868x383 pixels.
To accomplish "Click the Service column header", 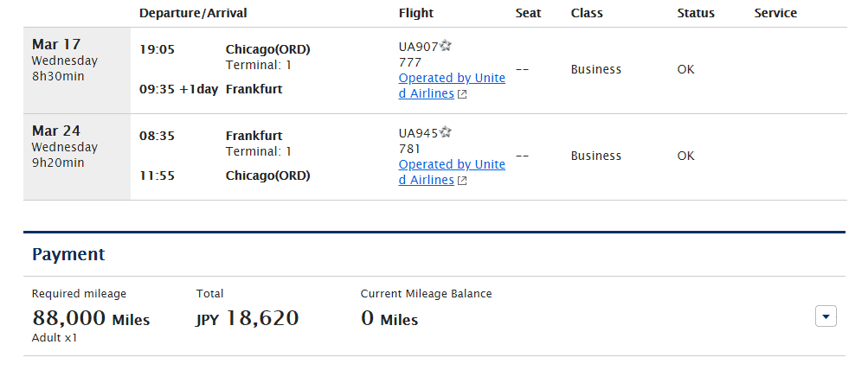I will point(775,13).
